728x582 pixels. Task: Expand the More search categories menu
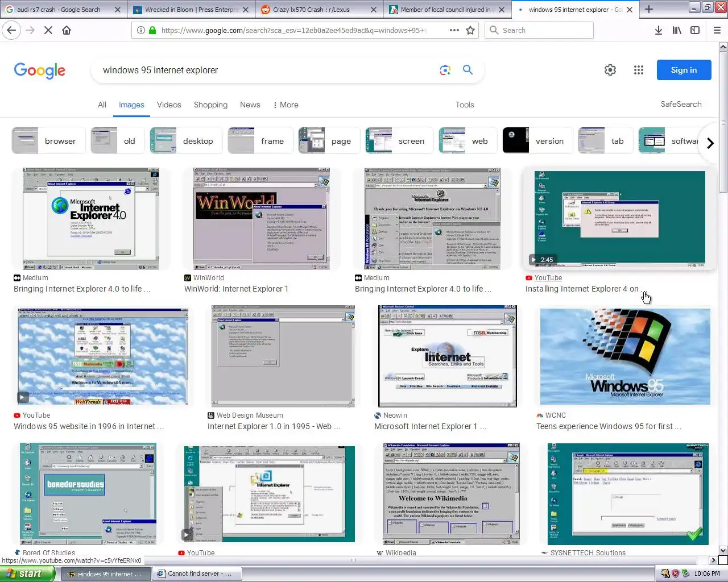(x=286, y=105)
